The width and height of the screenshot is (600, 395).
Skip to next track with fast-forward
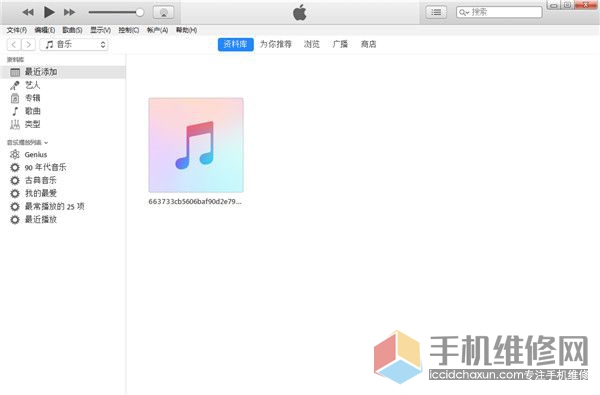point(70,13)
